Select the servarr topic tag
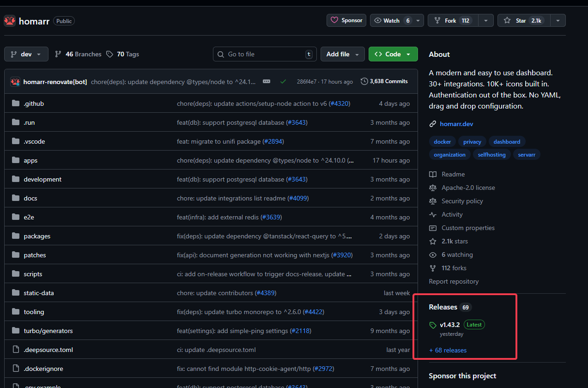The width and height of the screenshot is (588, 388). pos(527,155)
